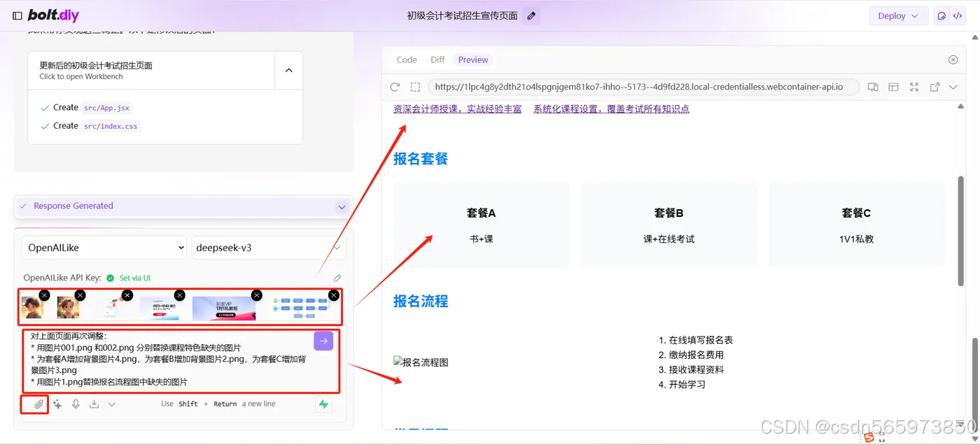Remove the VIP banner image attachment
Image resolution: width=980 pixels, height=445 pixels.
tap(256, 295)
